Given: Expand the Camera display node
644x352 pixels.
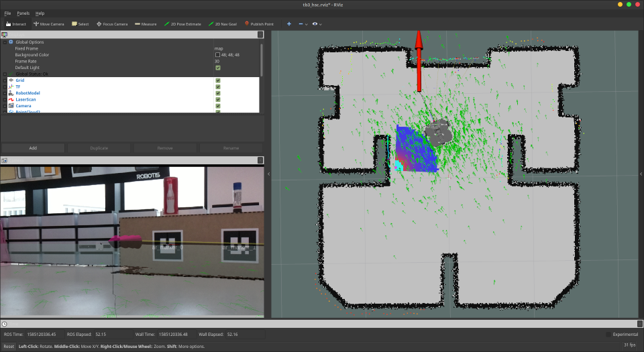Looking at the screenshot, I should [x=5, y=106].
